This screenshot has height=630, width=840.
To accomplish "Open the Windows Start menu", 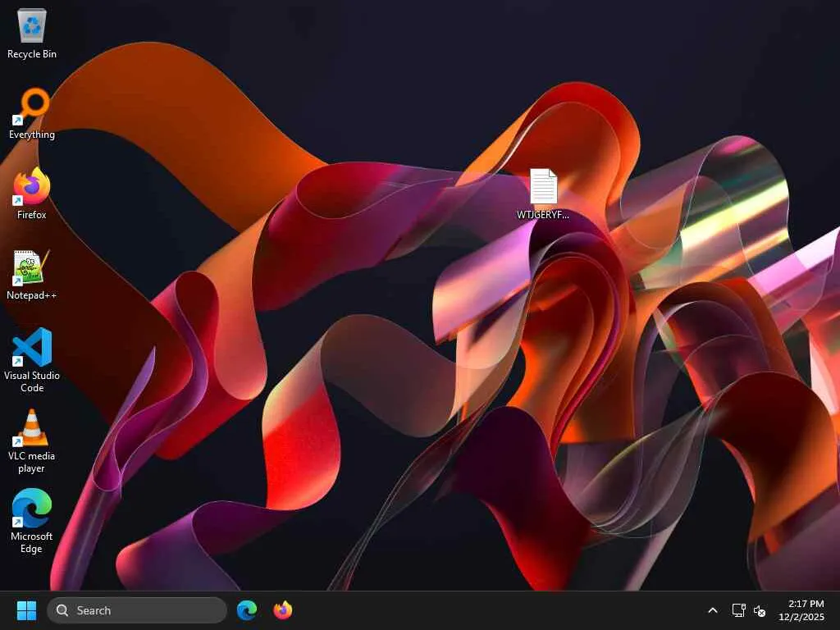I will click(x=26, y=610).
